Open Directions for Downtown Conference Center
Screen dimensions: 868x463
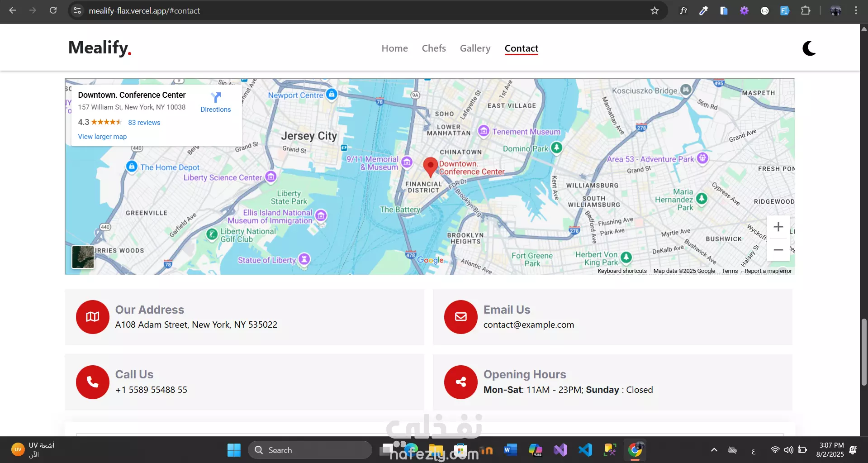click(216, 102)
